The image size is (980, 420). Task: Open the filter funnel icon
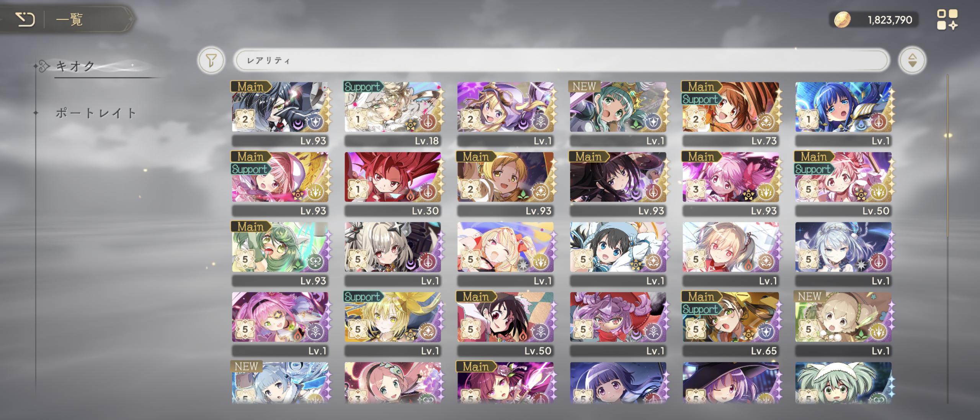211,60
